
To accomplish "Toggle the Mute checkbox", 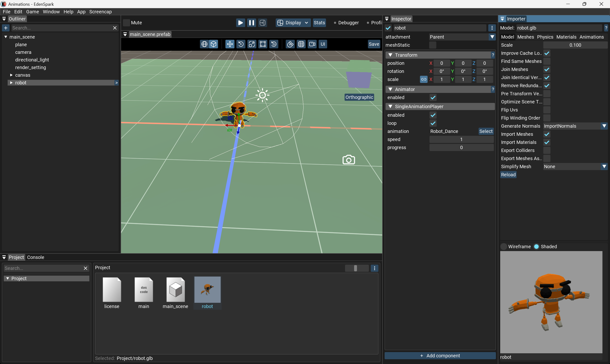I will pos(127,23).
